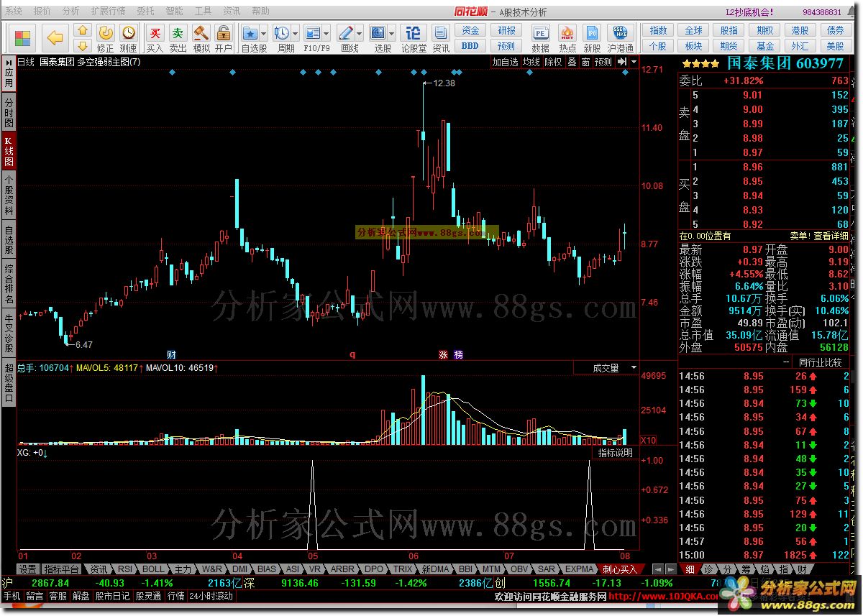The image size is (863, 616).
Task: Click the 留言 status bar item
Action: click(x=34, y=596)
